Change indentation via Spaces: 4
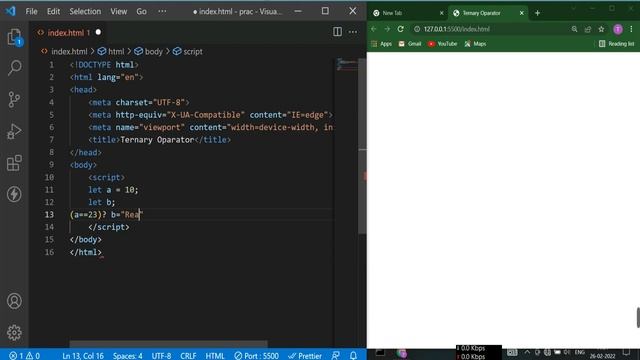Screen dimensions: 640x360 tap(127, 356)
